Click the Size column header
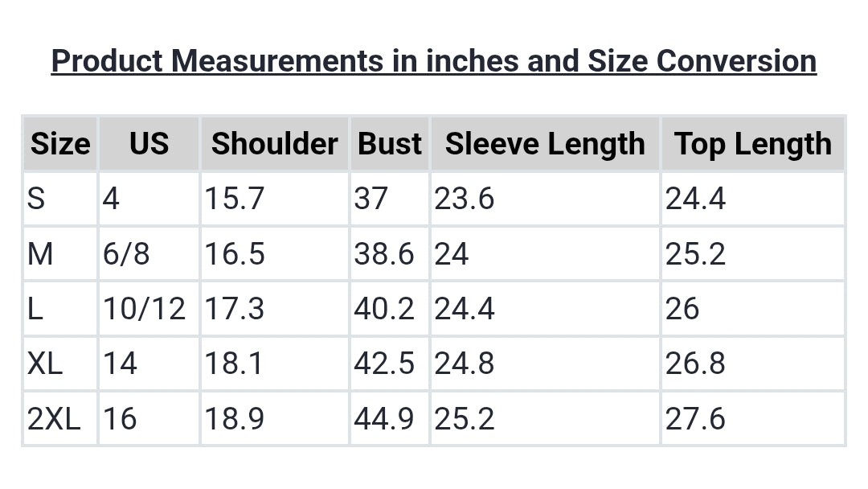This screenshot has height=489, width=868. [x=60, y=144]
